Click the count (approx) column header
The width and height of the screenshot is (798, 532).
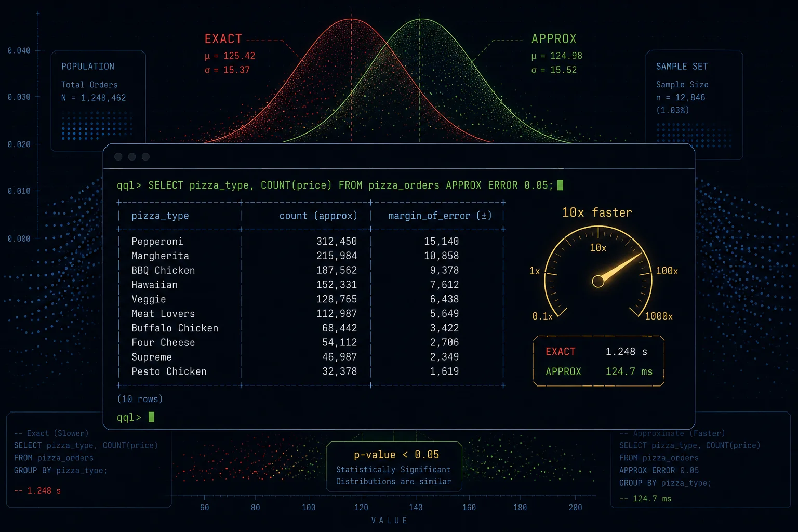[x=318, y=216]
